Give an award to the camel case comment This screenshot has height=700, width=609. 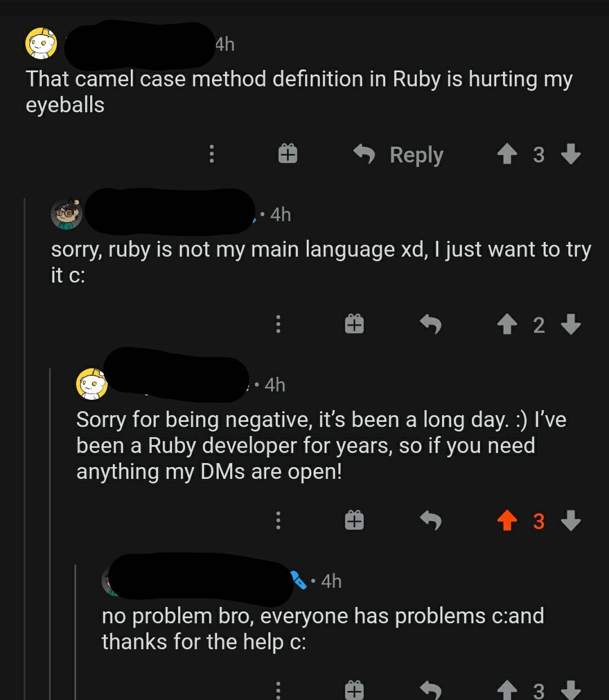288,154
